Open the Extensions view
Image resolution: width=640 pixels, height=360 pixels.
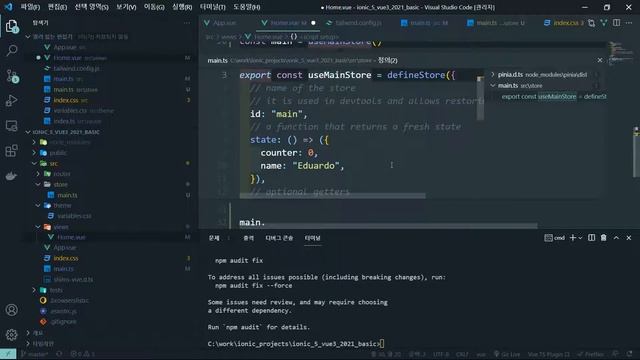(12, 151)
